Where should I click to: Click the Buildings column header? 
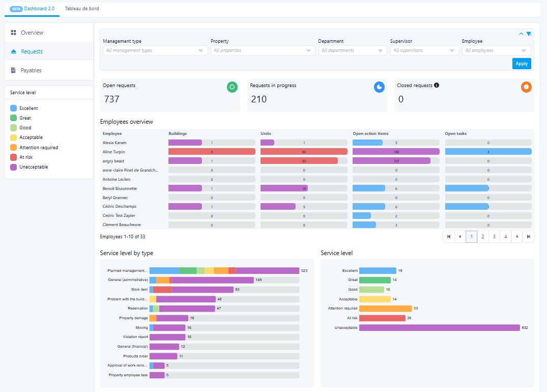click(178, 133)
